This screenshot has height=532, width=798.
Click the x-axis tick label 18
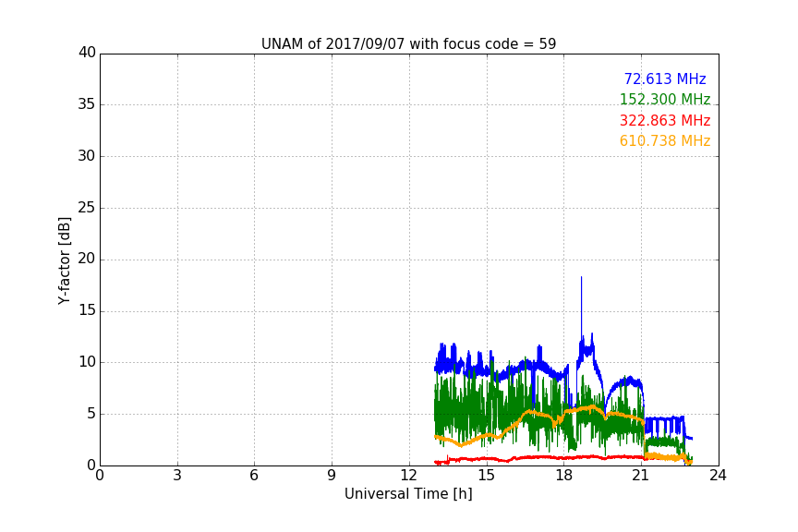coord(564,476)
